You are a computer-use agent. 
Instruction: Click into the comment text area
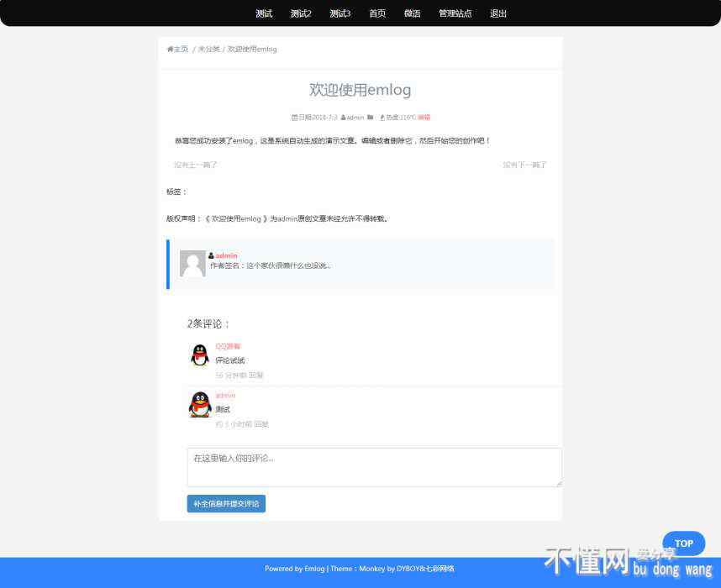(x=374, y=467)
